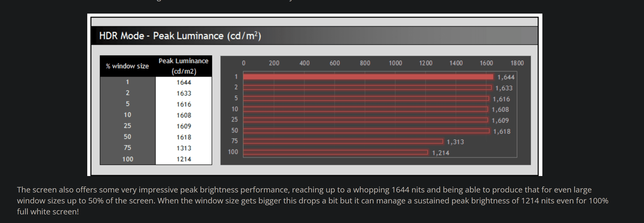Click the "HDR Mode - Peak Luminance" chart title
The image size is (644, 223).
pyautogui.click(x=180, y=36)
